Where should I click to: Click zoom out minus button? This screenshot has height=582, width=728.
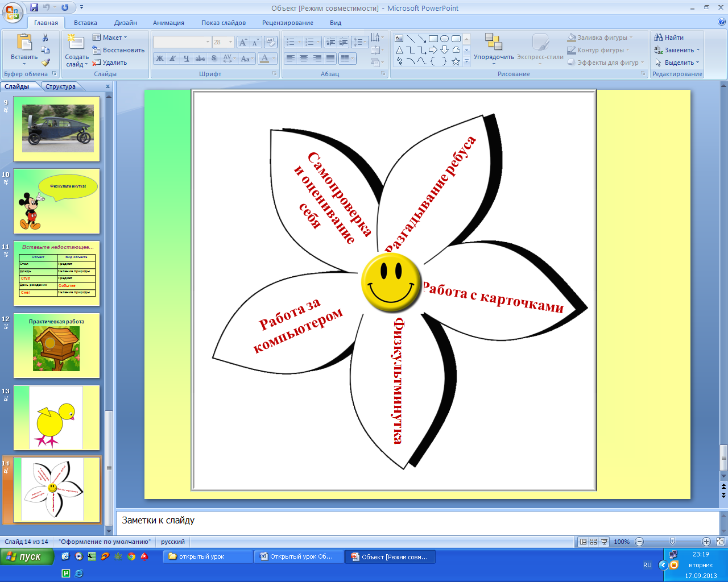pyautogui.click(x=639, y=542)
